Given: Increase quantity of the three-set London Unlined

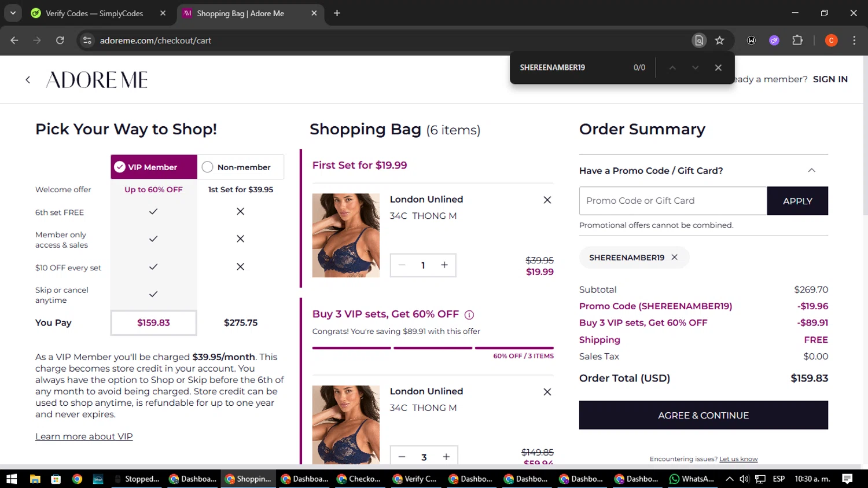Looking at the screenshot, I should click(446, 457).
